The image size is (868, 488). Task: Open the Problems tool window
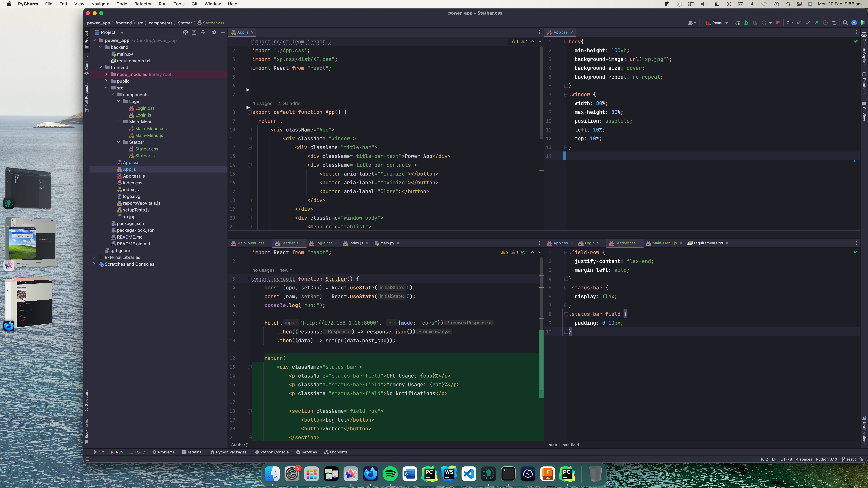(x=164, y=452)
